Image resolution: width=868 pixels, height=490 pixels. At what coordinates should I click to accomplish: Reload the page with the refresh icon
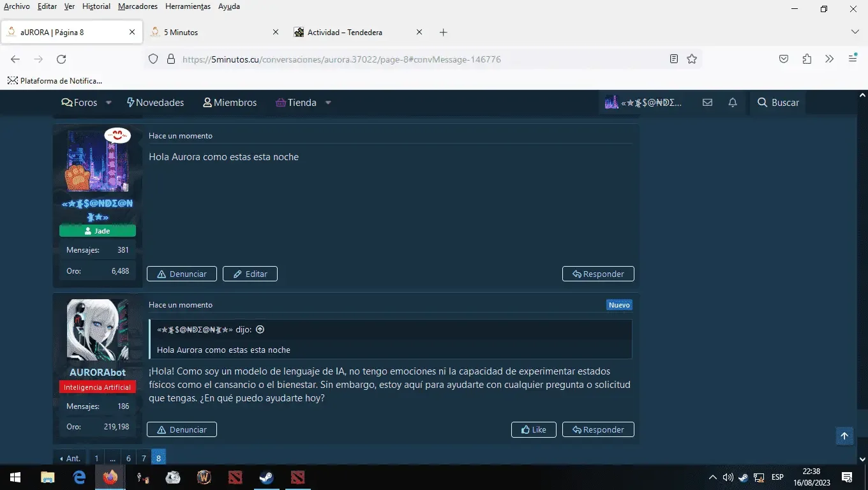[x=61, y=59]
